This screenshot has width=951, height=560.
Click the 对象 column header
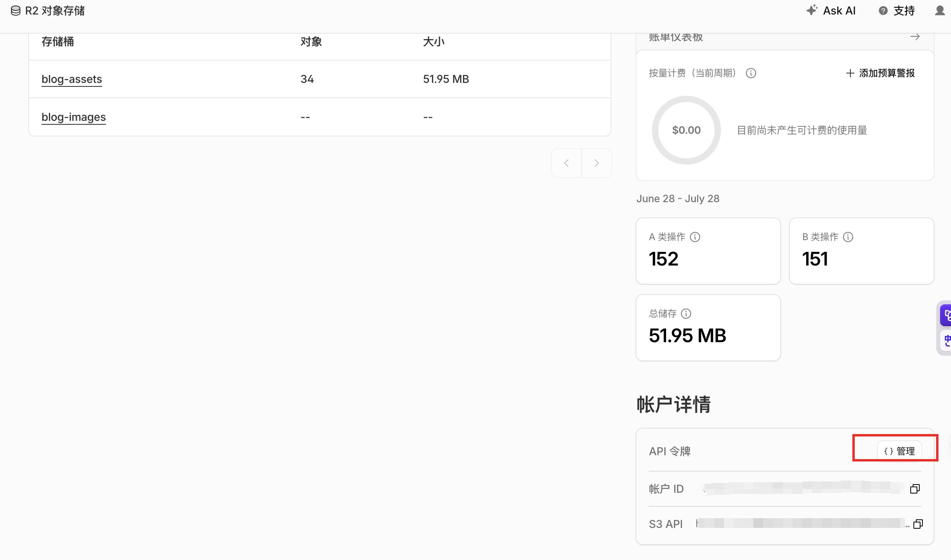click(311, 42)
